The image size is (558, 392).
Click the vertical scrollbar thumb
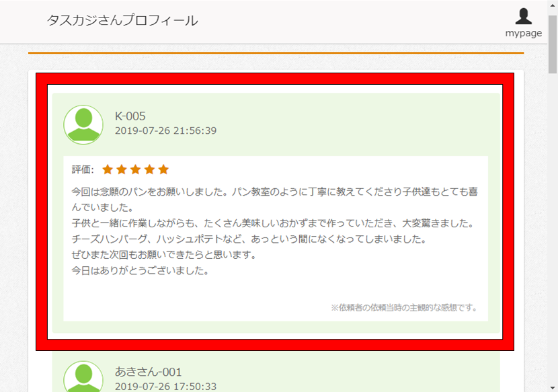[553, 44]
